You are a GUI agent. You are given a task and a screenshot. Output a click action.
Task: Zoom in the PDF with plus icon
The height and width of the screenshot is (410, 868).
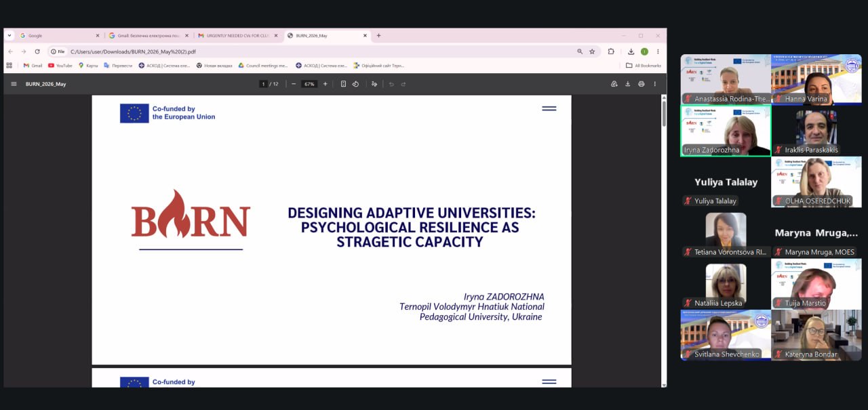[x=325, y=84]
